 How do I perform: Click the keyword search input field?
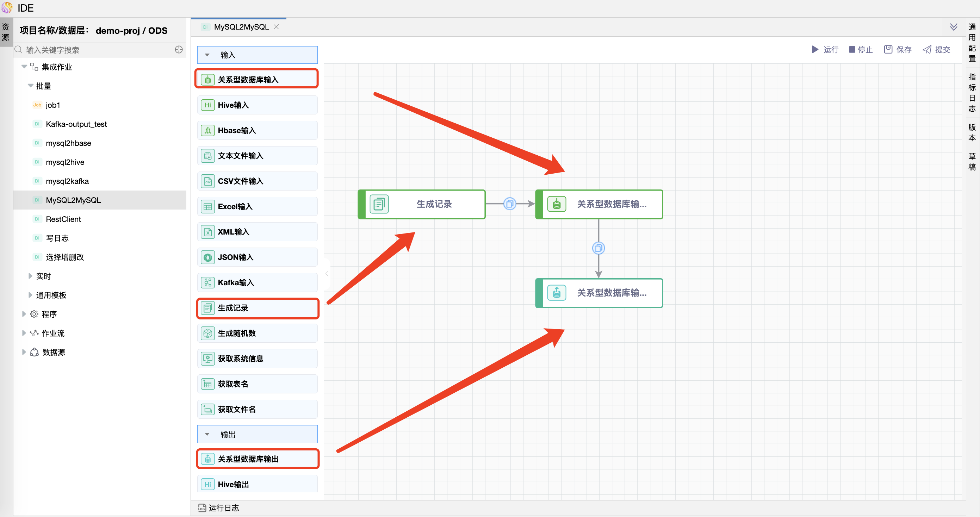[95, 49]
